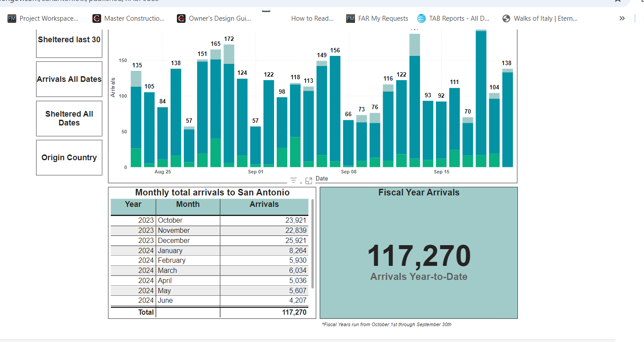Click the Arrivals Year-to-Date caption
The image size is (644, 342).
tap(419, 277)
